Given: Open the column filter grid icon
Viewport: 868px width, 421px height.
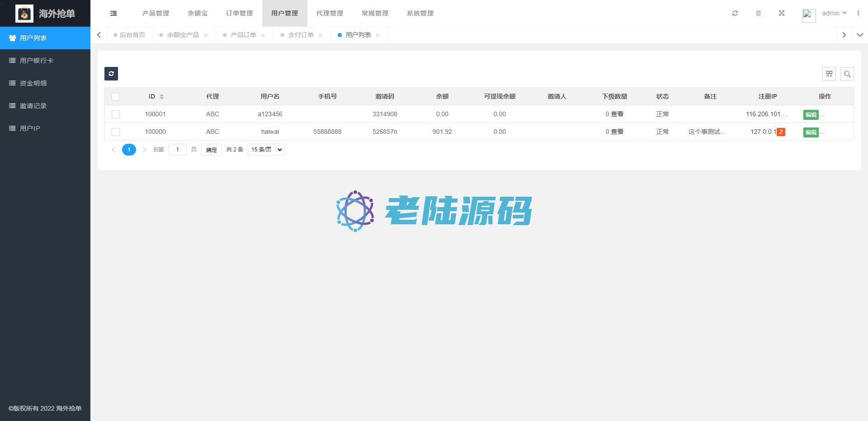Looking at the screenshot, I should (829, 74).
